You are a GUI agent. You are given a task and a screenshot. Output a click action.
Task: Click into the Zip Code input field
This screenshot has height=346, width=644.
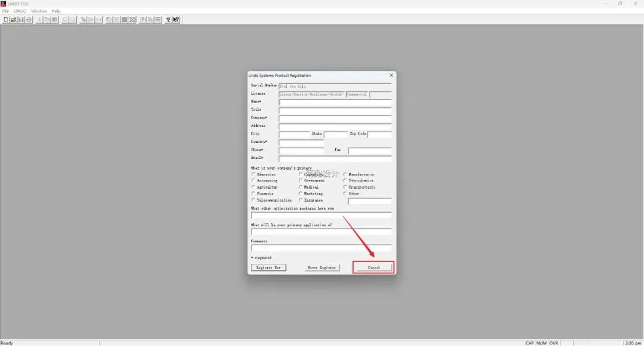pyautogui.click(x=379, y=134)
